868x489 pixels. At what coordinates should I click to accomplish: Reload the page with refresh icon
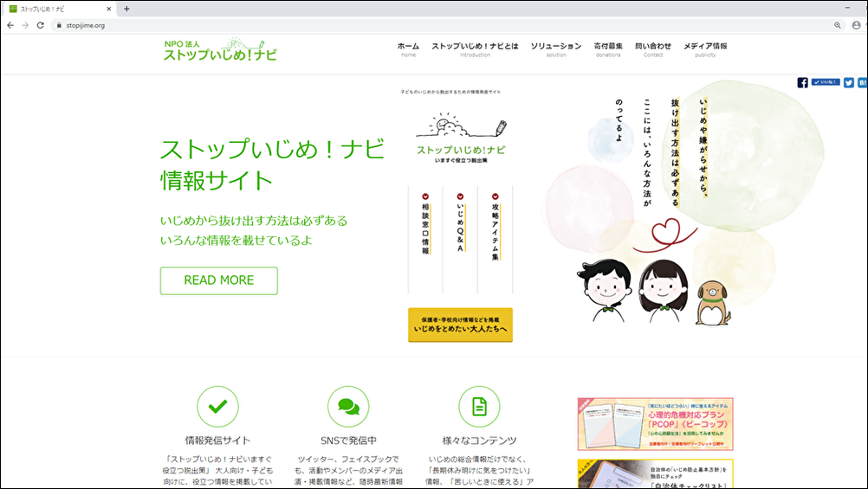pos(41,25)
